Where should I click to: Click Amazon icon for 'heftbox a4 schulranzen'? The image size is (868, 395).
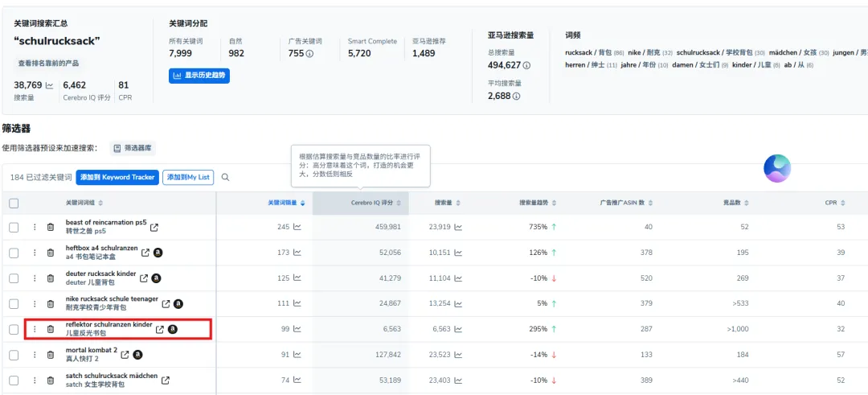(158, 253)
